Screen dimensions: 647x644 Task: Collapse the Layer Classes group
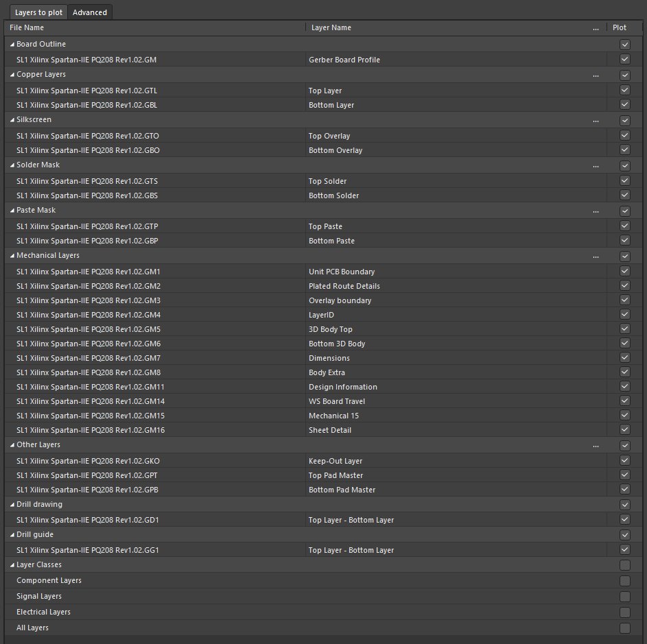[12, 565]
